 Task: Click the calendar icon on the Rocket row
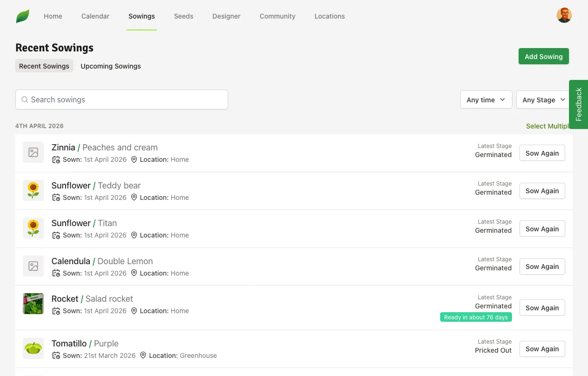[56, 311]
